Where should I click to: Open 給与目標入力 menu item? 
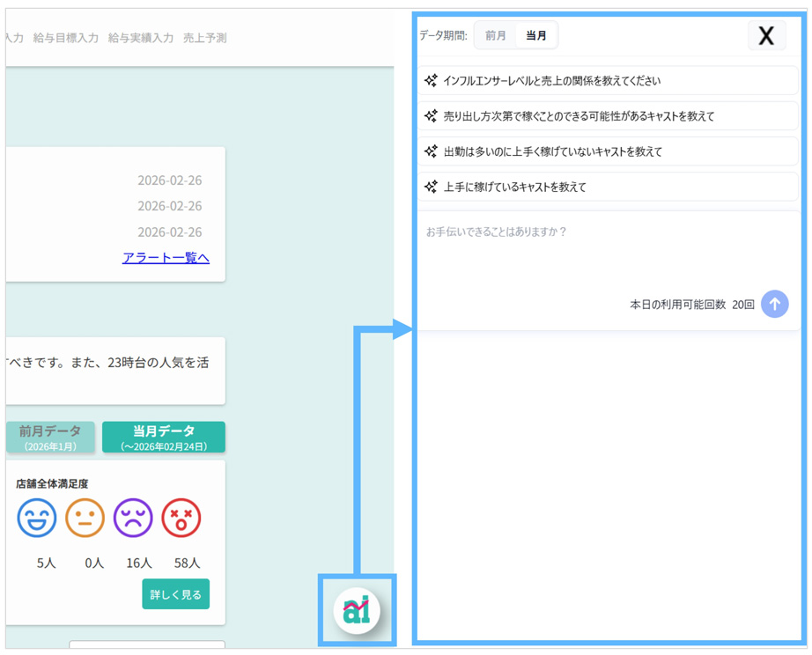pyautogui.click(x=66, y=38)
